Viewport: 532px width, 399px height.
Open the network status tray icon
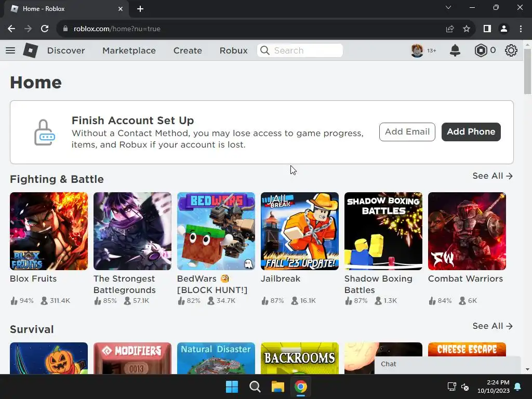(451, 387)
